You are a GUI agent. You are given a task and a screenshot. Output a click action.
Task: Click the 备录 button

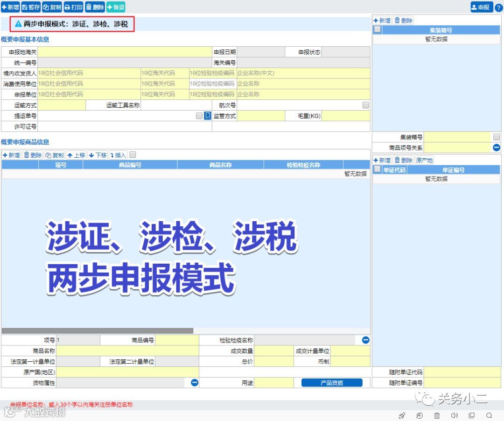(116, 7)
